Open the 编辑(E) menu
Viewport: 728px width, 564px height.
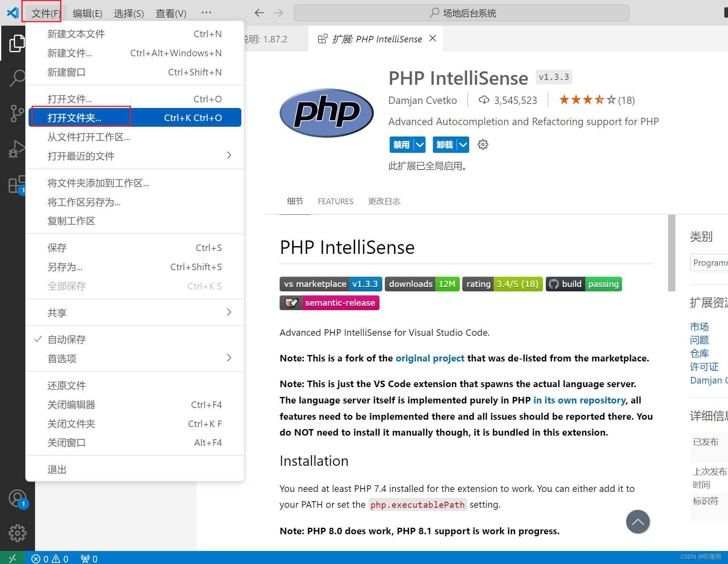pos(87,13)
